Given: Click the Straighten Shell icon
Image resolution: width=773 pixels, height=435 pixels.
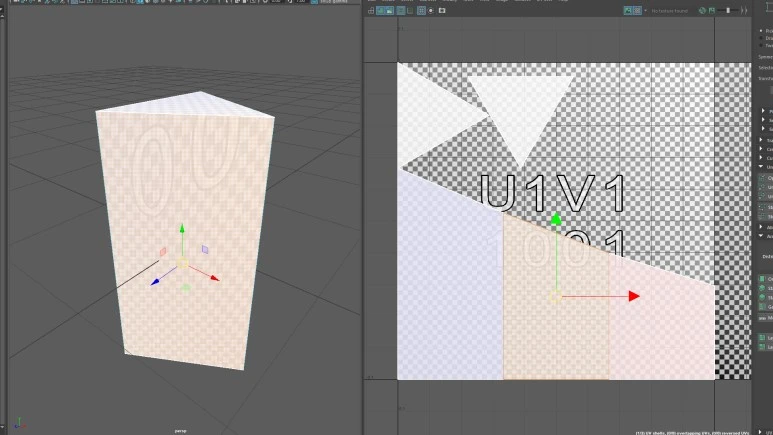Looking at the screenshot, I should 762,217.
